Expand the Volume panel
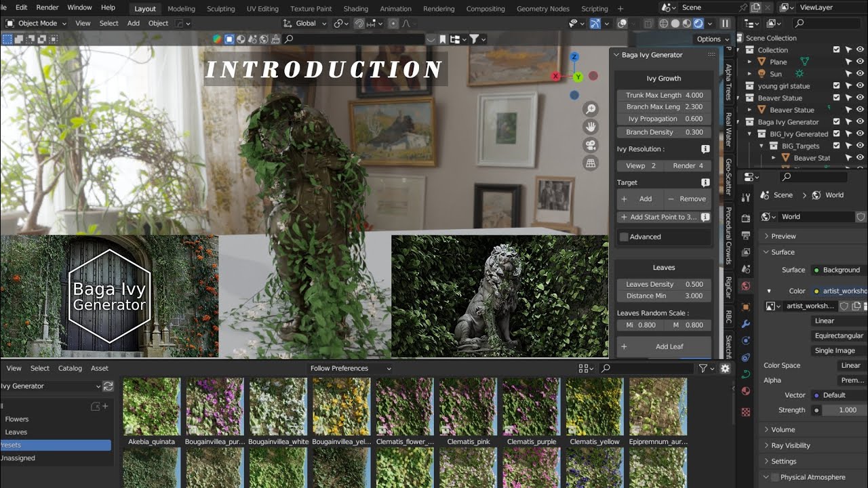 [783, 429]
